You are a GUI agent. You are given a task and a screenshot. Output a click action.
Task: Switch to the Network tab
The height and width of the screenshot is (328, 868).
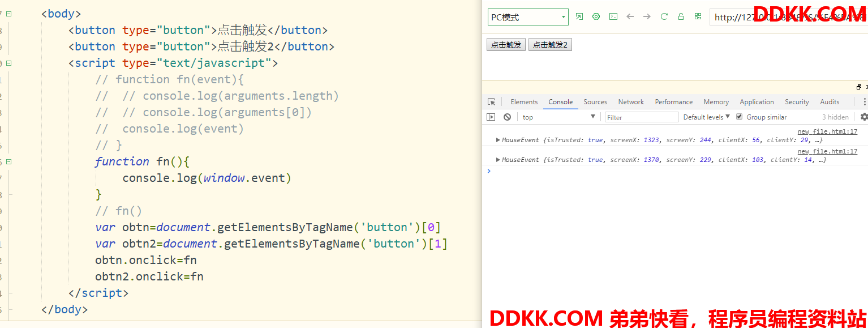[x=631, y=102]
